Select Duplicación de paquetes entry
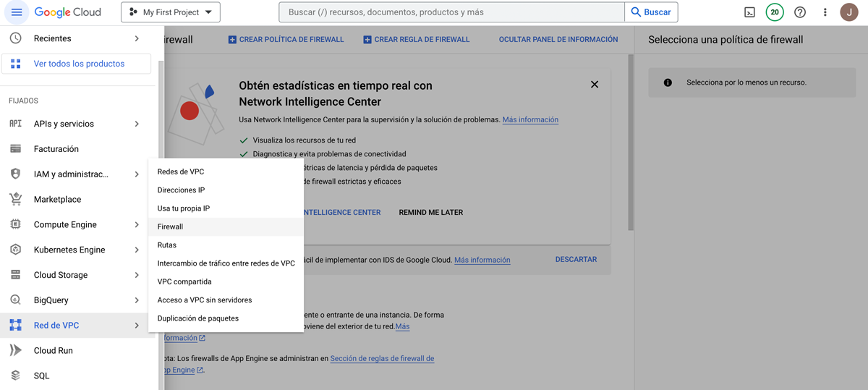 click(x=226, y=318)
